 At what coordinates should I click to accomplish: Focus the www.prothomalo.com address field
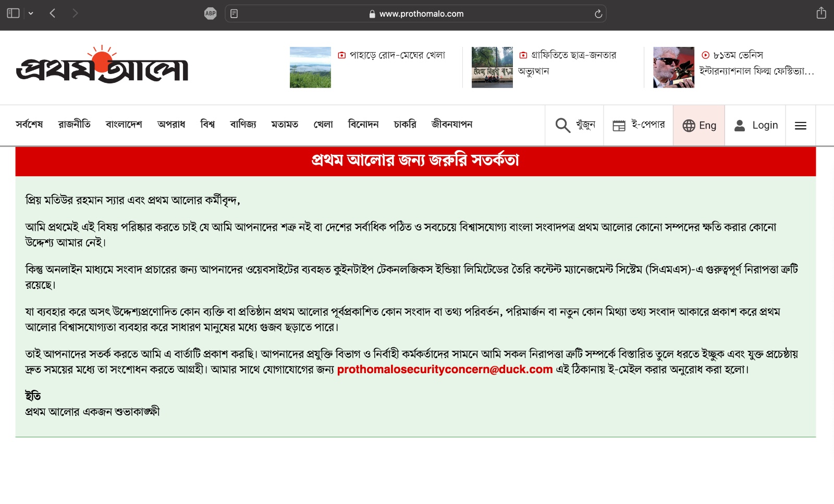(415, 14)
